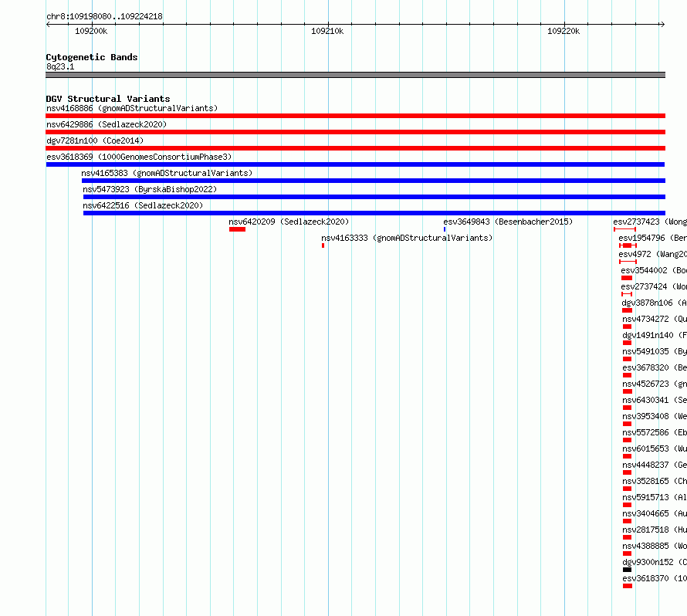Click the black block under dgv9300n152

click(627, 570)
